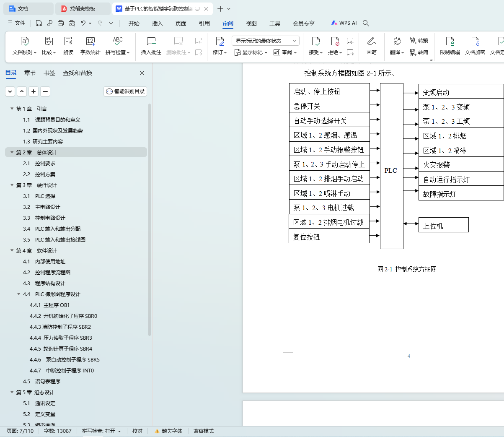The image size is (504, 437).
Task: Click the 删除批注 delete comment icon
Action: (178, 41)
